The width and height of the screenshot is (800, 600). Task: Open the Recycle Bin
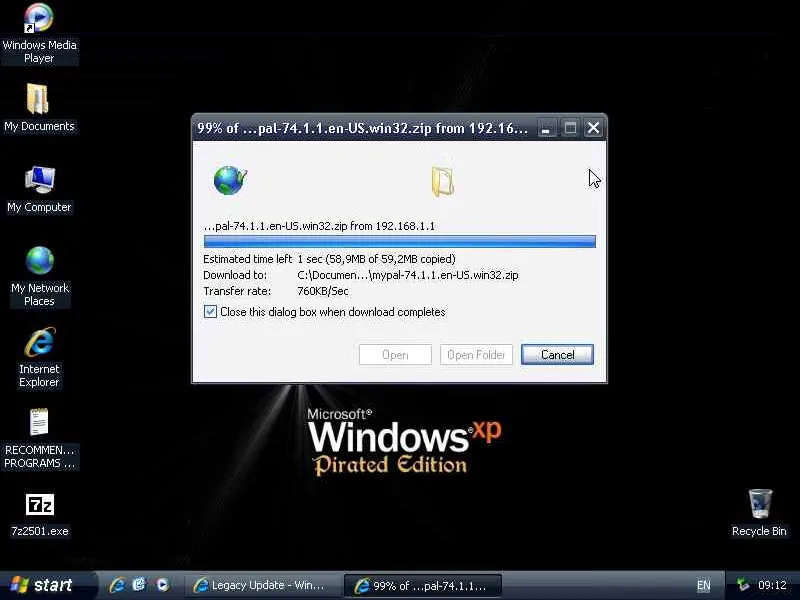pos(759,513)
